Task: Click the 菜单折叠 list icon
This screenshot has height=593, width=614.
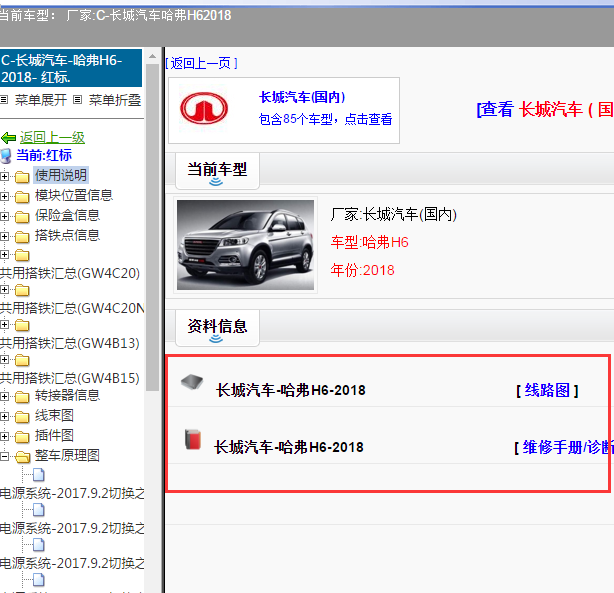Action: click(78, 100)
